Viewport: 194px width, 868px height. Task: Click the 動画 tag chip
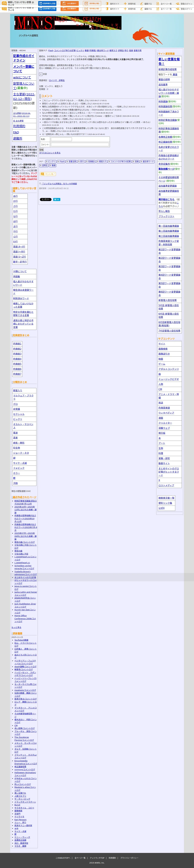[53, 165]
